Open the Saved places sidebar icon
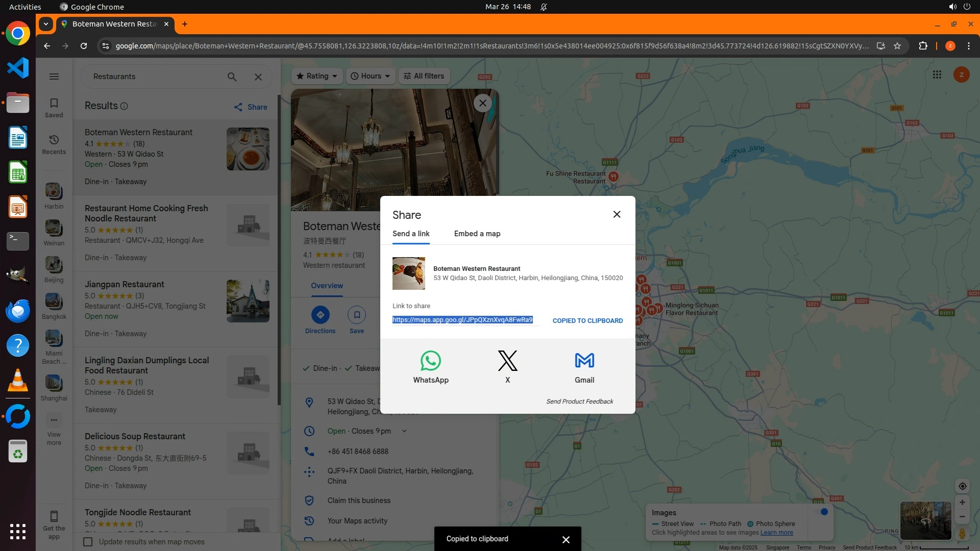This screenshot has height=551, width=980. (x=54, y=107)
